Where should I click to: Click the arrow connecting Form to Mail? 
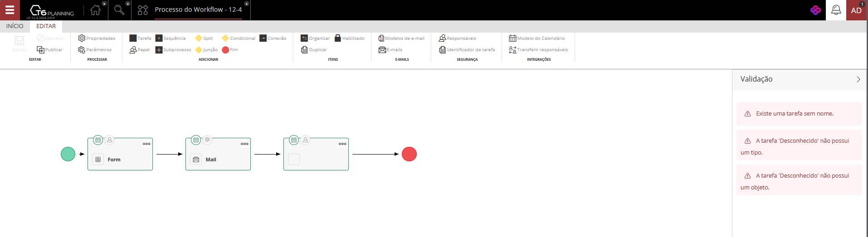click(x=169, y=154)
